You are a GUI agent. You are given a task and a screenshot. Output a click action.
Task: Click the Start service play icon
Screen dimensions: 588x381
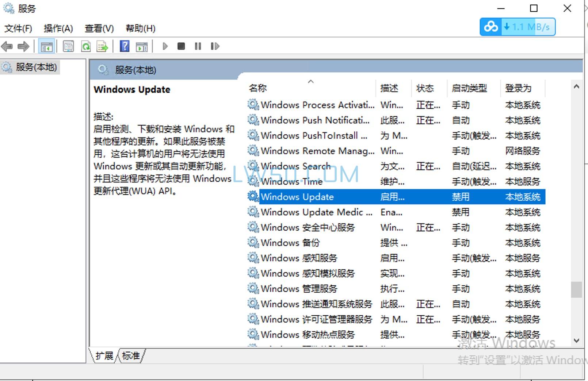pos(165,46)
